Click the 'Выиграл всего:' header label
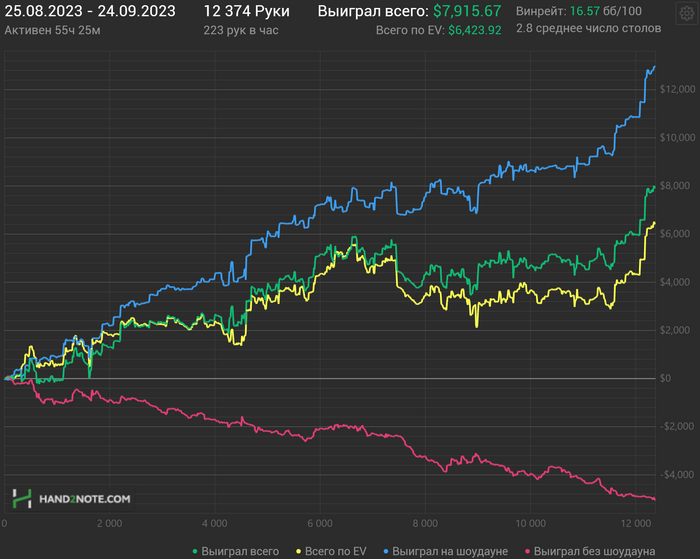This screenshot has height=559, width=700. [373, 11]
